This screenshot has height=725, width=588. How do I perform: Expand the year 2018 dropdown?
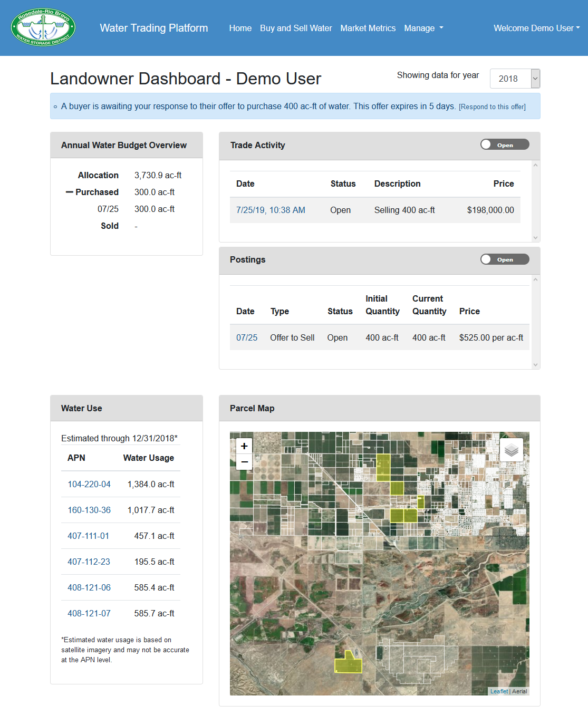click(x=515, y=79)
